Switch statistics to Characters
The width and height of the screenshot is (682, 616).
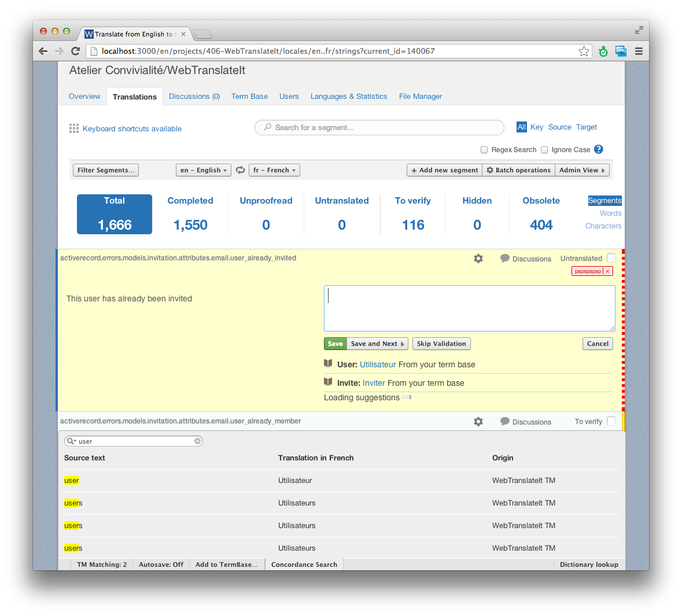(603, 226)
